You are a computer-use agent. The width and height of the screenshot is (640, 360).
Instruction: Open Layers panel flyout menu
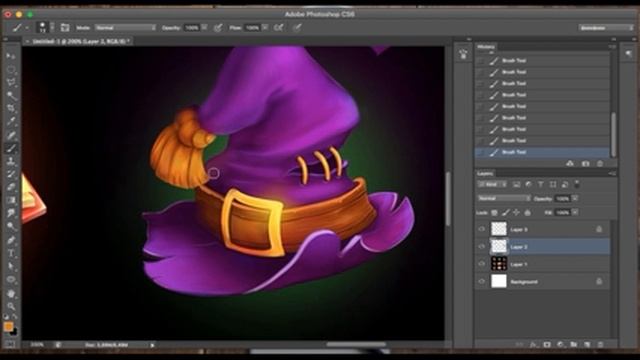tap(611, 173)
